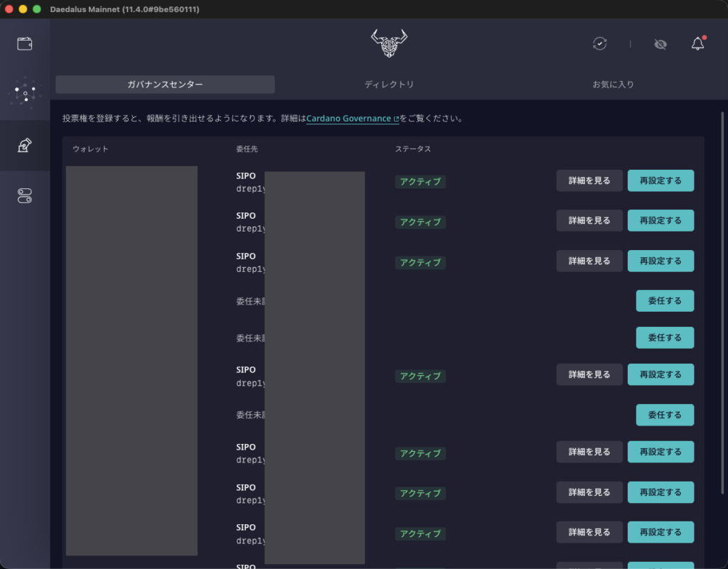This screenshot has height=569, width=728.
Task: Click the lowest 委任する button
Action: point(665,415)
